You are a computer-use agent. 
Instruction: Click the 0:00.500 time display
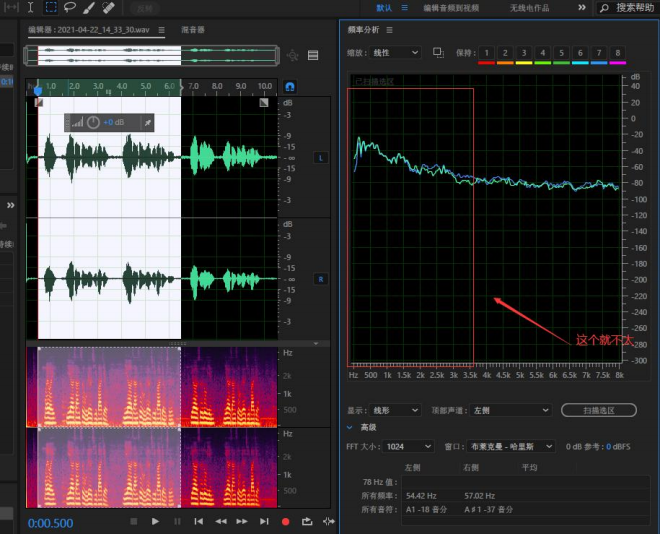(x=51, y=523)
